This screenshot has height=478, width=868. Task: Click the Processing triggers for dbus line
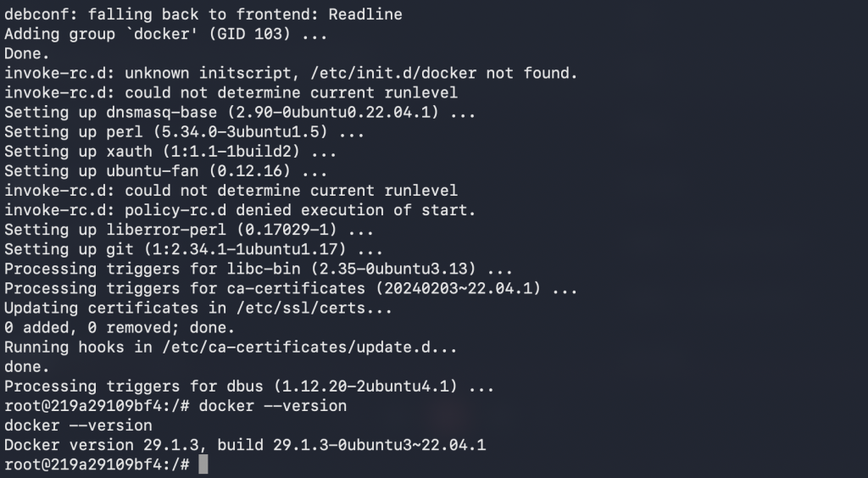click(x=249, y=386)
